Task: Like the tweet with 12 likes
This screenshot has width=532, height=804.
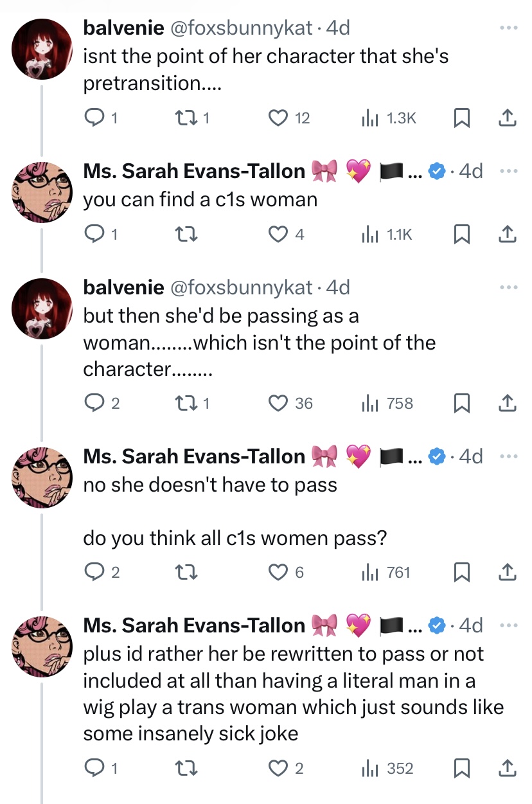Action: (x=278, y=118)
